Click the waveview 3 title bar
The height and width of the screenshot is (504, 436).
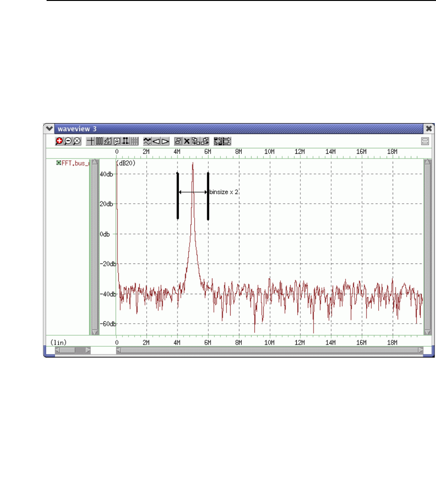238,129
